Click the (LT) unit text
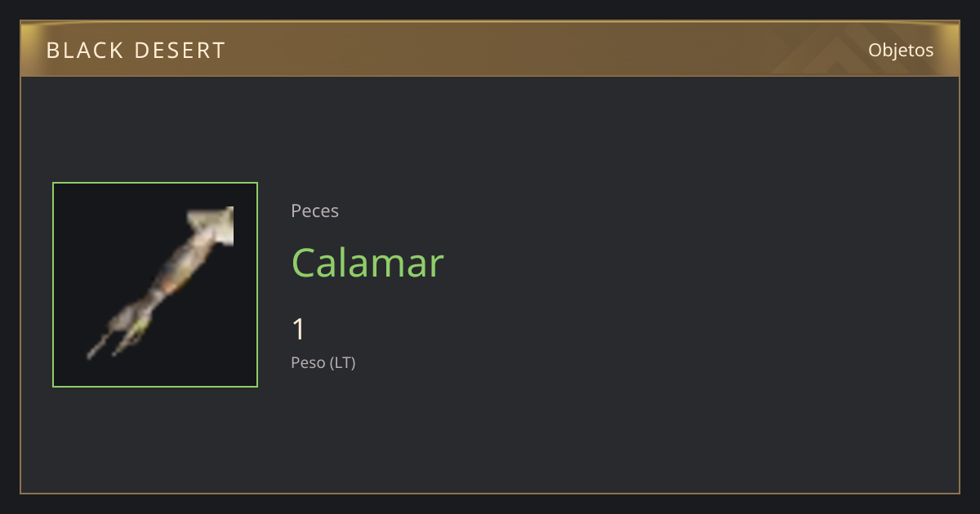This screenshot has height=514, width=980. click(x=343, y=362)
